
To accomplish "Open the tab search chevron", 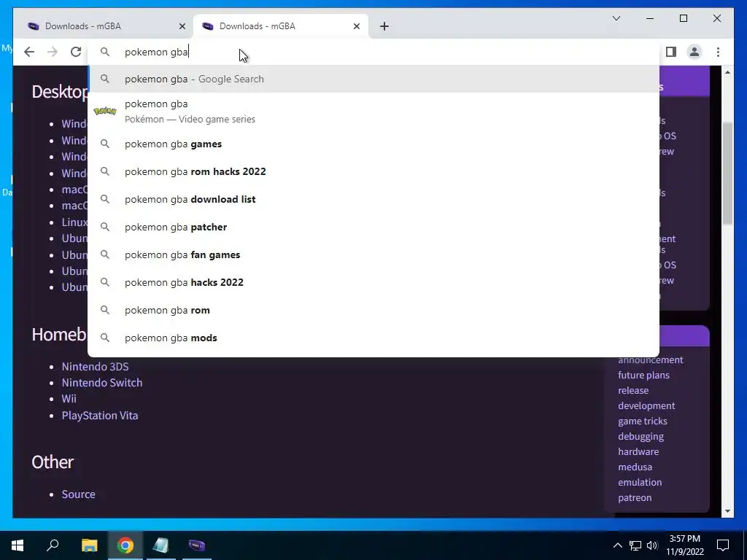I will 616,18.
